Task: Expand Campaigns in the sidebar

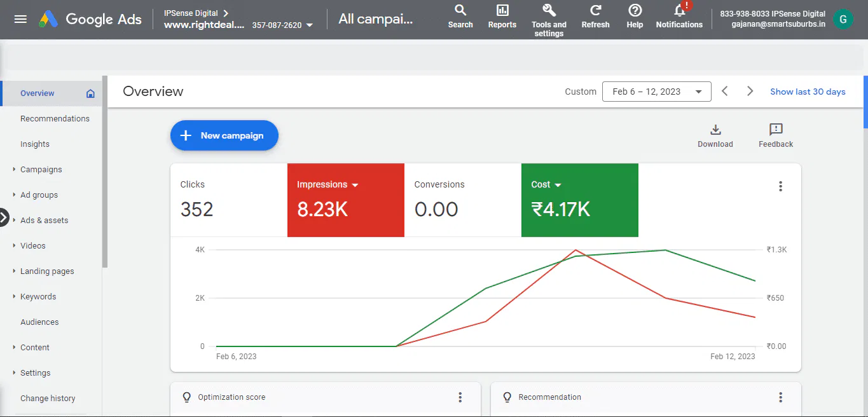Action: point(15,170)
